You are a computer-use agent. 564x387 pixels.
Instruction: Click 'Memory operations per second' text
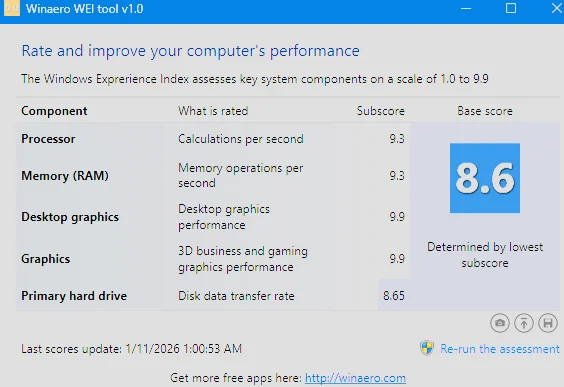241,176
